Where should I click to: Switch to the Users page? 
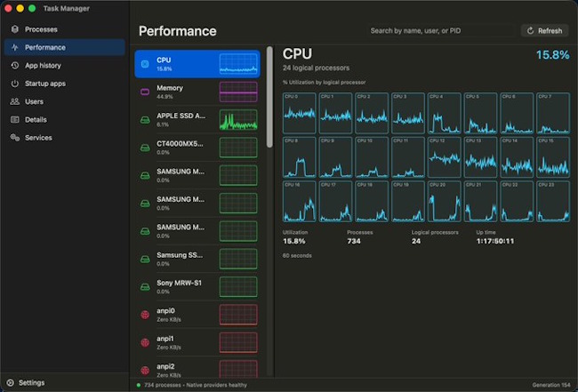pos(65,101)
